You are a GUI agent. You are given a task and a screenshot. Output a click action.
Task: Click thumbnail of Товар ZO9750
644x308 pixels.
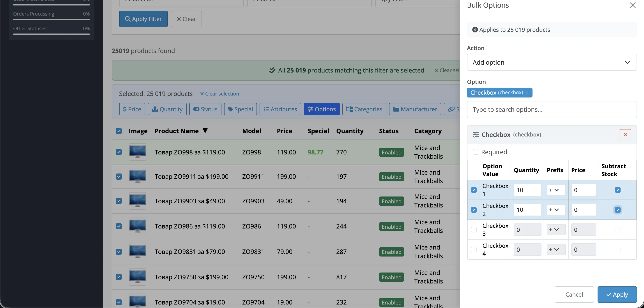click(138, 277)
